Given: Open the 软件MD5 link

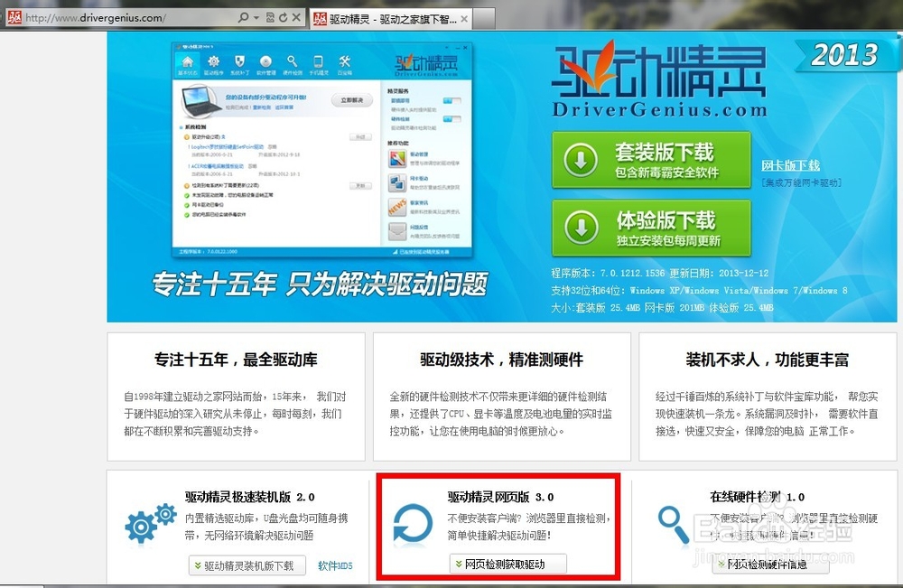Looking at the screenshot, I should pos(335,566).
